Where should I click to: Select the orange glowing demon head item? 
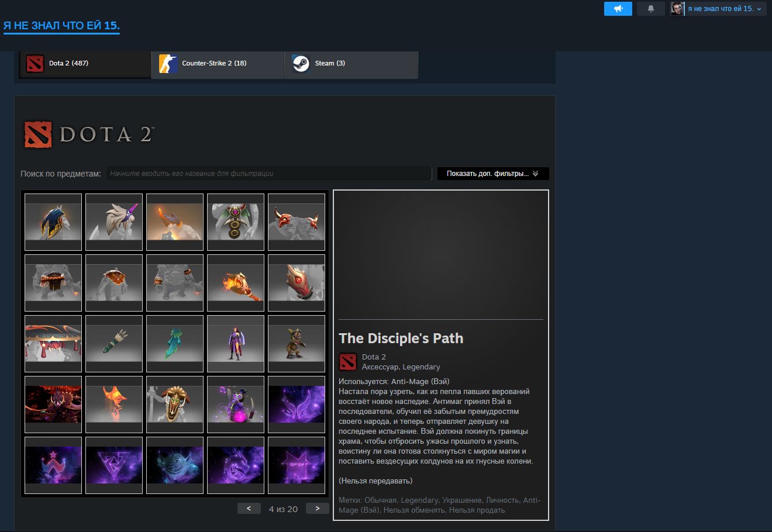114,405
